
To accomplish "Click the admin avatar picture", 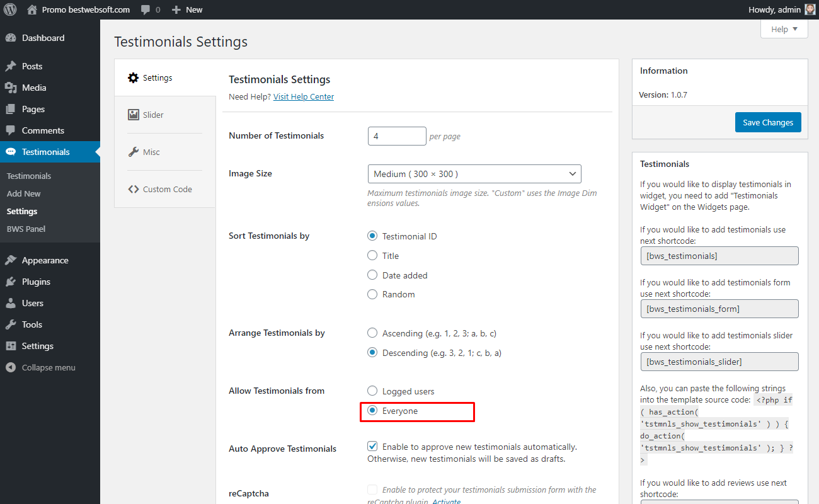I will (810, 9).
